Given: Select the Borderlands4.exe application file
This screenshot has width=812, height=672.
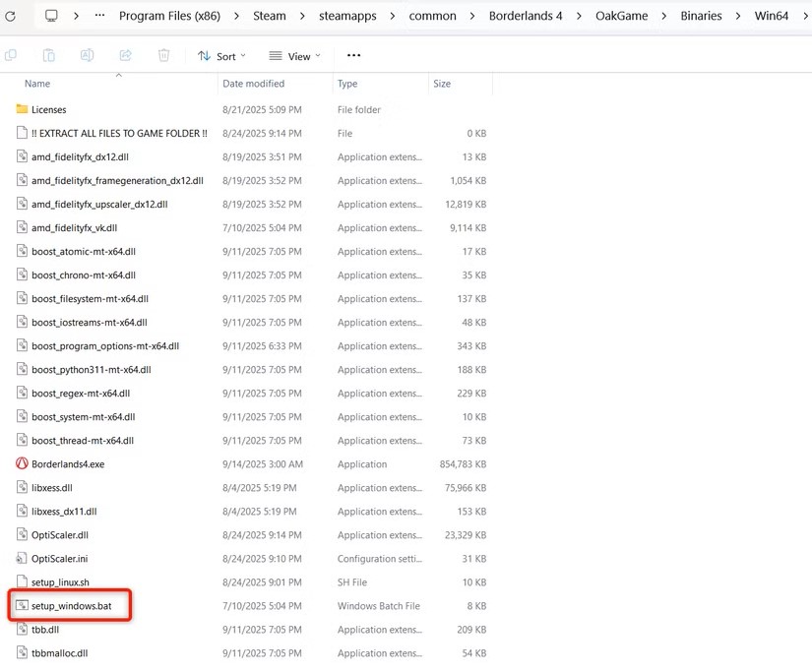Looking at the screenshot, I should tap(67, 464).
